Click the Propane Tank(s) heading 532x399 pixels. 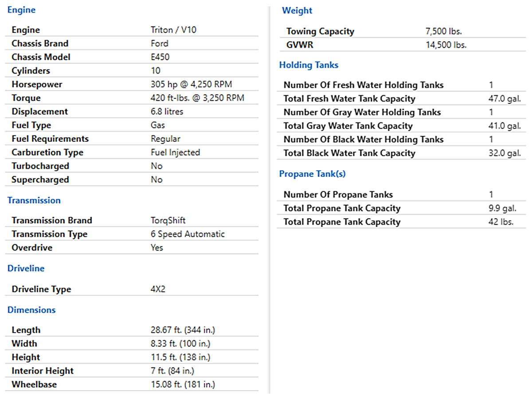pyautogui.click(x=312, y=174)
